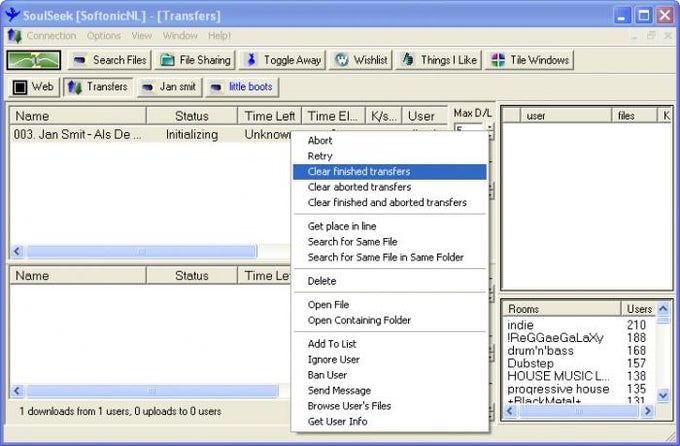This screenshot has height=446, width=680.
Task: Click the Toggle Away icon
Action: (x=252, y=60)
